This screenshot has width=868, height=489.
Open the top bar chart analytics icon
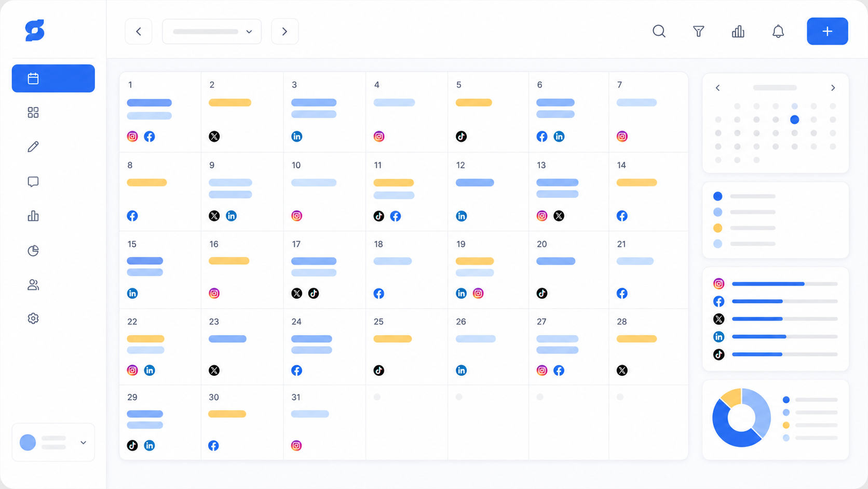pyautogui.click(x=738, y=31)
